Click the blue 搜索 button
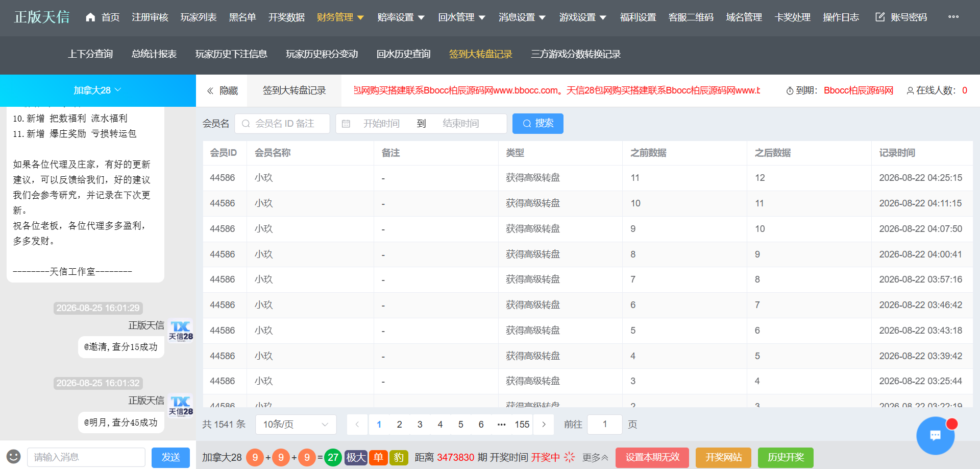The width and height of the screenshot is (980, 469). (x=538, y=124)
